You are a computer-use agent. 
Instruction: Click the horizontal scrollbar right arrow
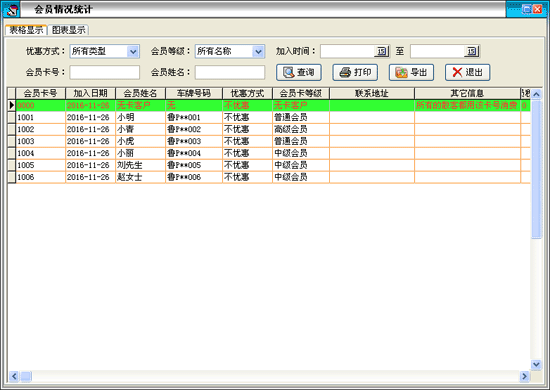[524, 376]
